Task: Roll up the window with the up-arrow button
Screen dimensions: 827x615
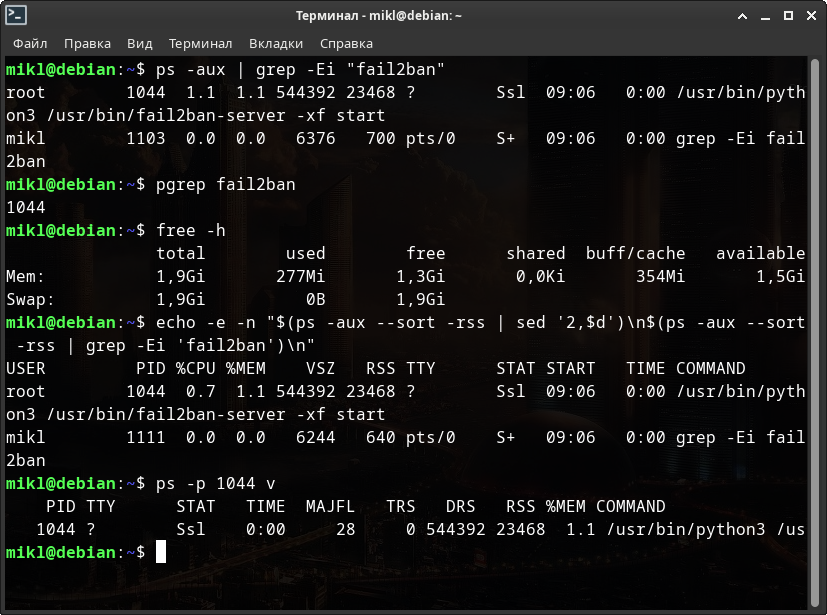Action: 741,16
